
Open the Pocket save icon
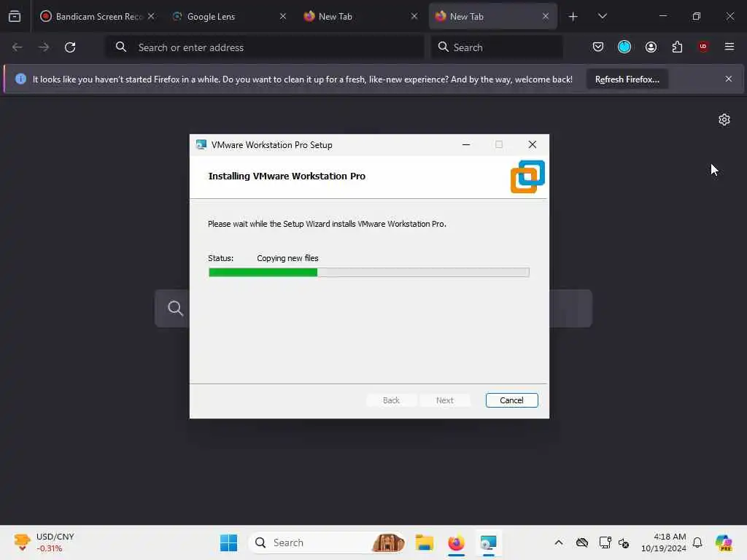598,47
